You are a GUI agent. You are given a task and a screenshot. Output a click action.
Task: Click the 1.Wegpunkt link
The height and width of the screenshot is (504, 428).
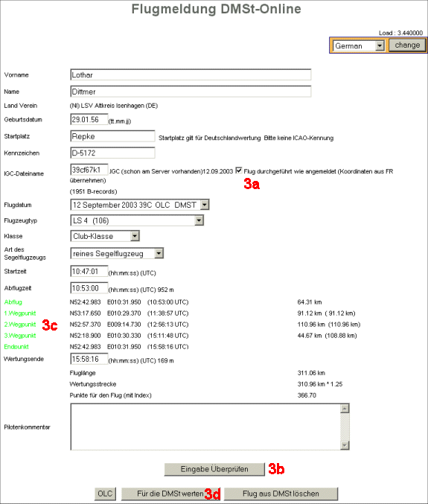coord(20,313)
